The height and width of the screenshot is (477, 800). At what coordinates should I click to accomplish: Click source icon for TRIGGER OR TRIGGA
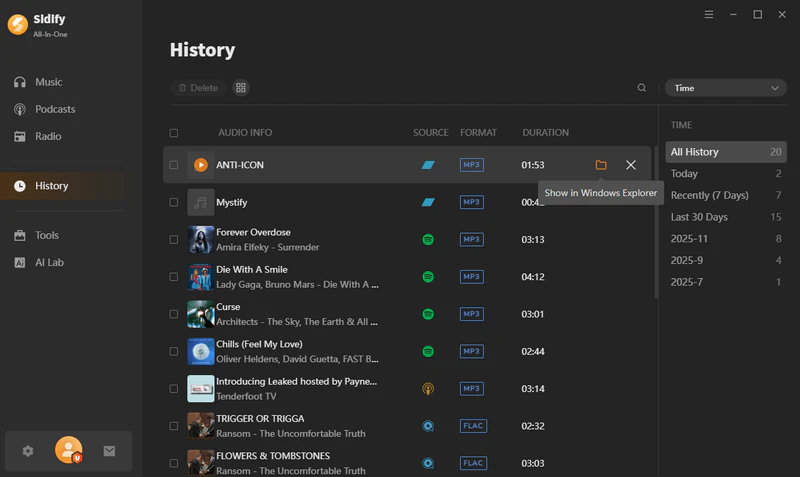[x=428, y=425]
